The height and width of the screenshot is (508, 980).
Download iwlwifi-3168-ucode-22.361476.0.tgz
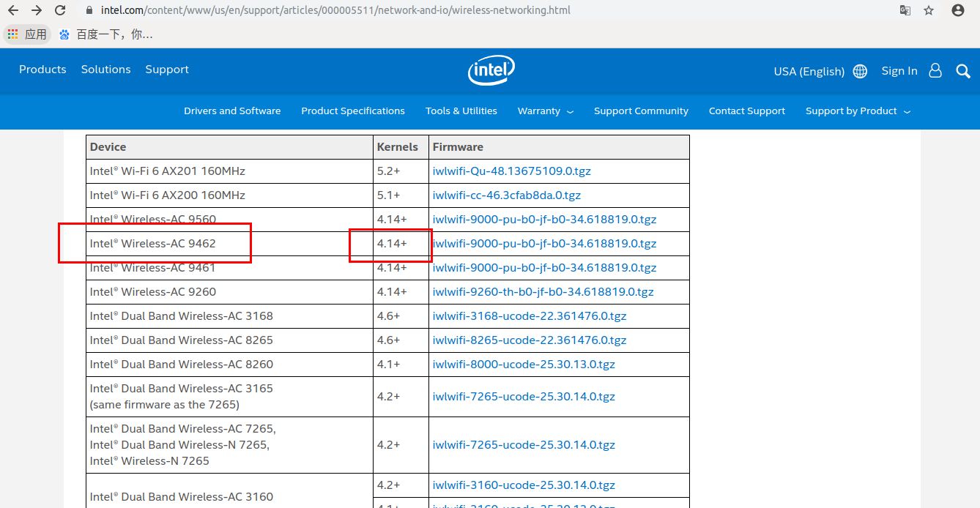tap(530, 316)
